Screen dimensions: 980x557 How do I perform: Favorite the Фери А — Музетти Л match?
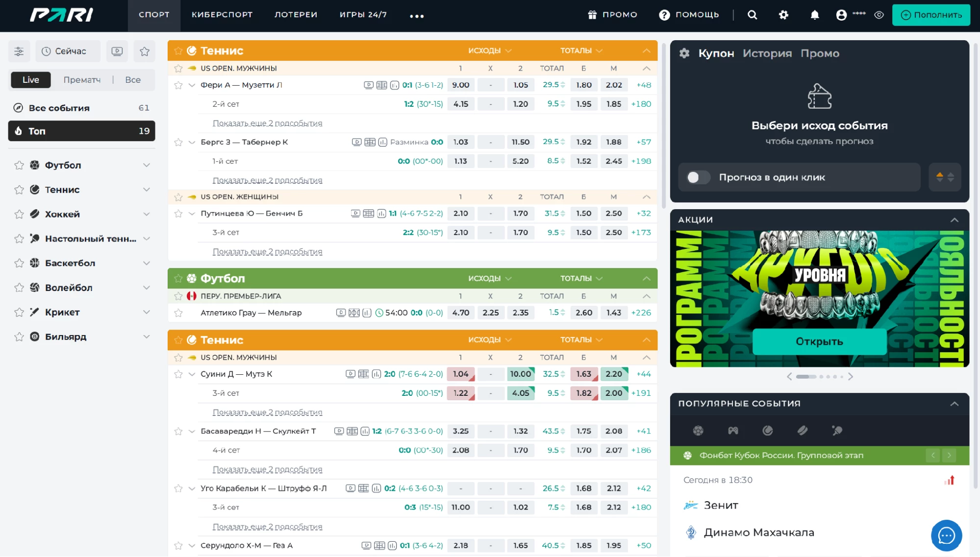point(178,85)
